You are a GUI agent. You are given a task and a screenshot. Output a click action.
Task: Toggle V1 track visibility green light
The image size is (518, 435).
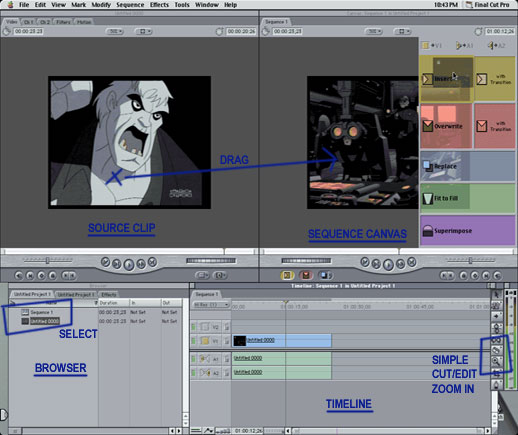[x=194, y=341]
